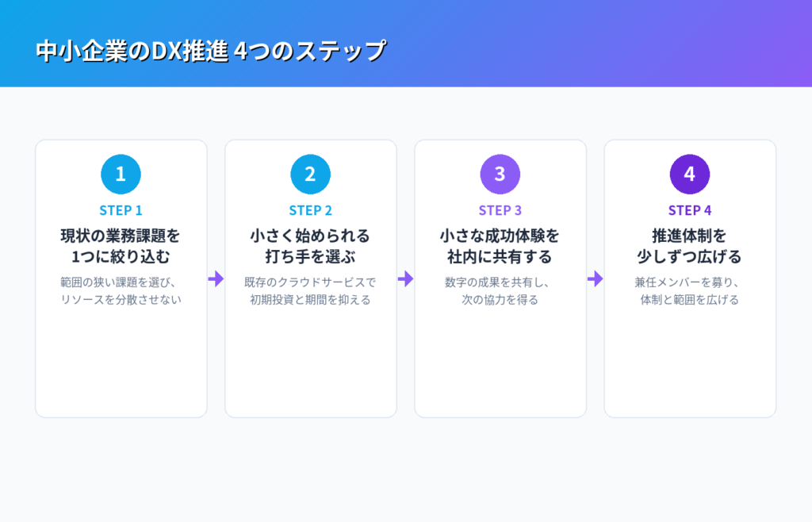
Task: Click the blue number 2 circle
Action: [x=310, y=174]
